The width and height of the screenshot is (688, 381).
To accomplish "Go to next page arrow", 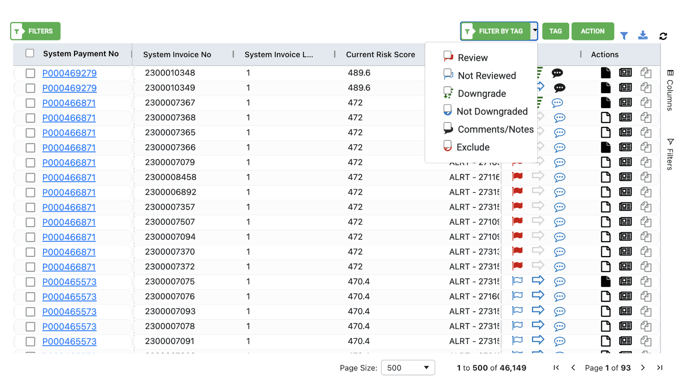I will pyautogui.click(x=643, y=368).
